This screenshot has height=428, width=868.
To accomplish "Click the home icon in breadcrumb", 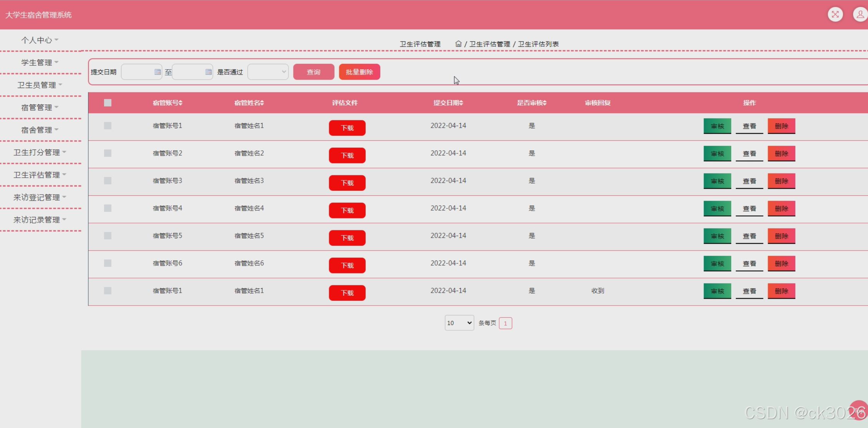I will point(458,44).
